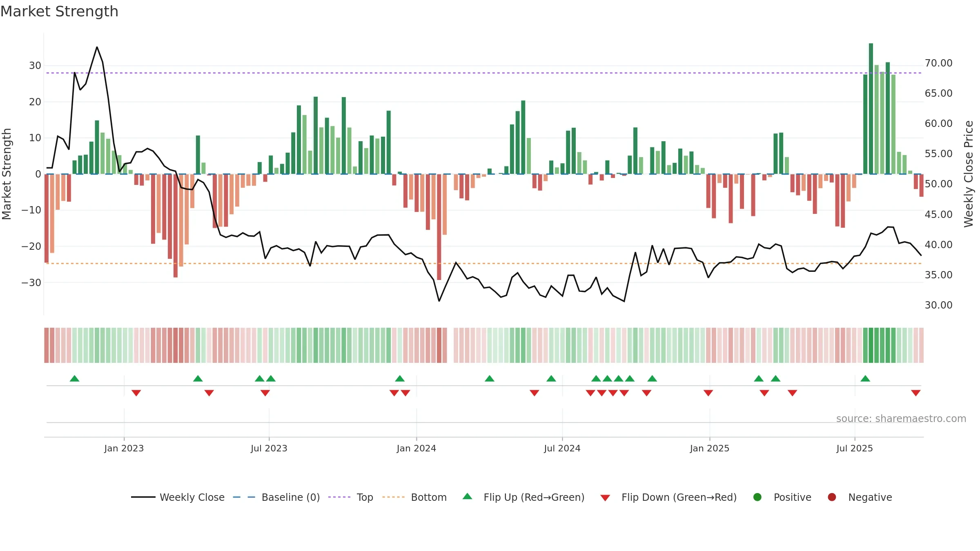Viewport: 980px width, 551px height.
Task: Click the −30 left axis tick label
Action: 31,282
